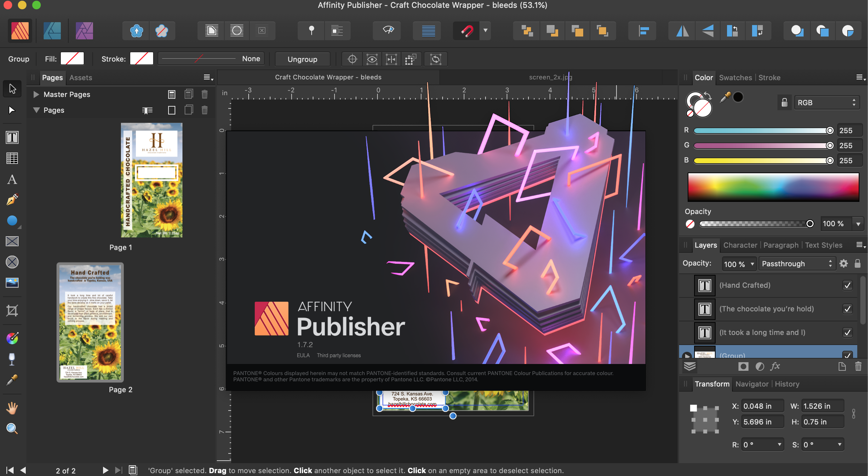Click the Ungroup button
This screenshot has width=868, height=476.
click(302, 59)
